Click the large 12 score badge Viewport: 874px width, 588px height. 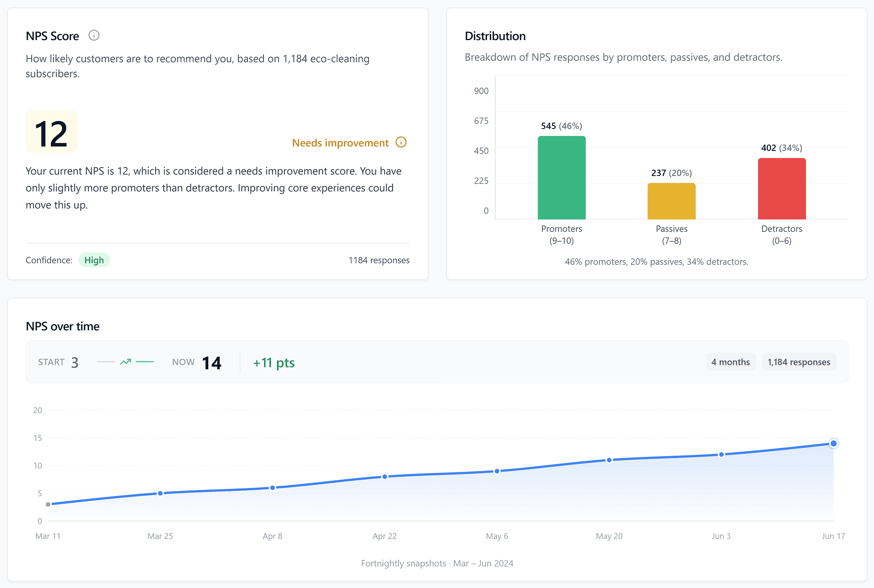point(52,132)
